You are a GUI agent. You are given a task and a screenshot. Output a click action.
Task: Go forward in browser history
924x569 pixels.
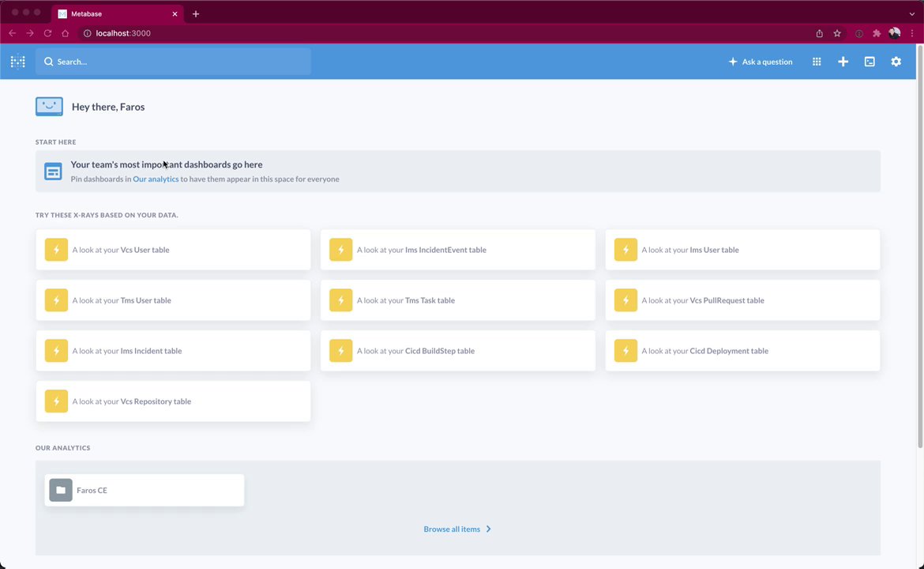click(x=30, y=33)
